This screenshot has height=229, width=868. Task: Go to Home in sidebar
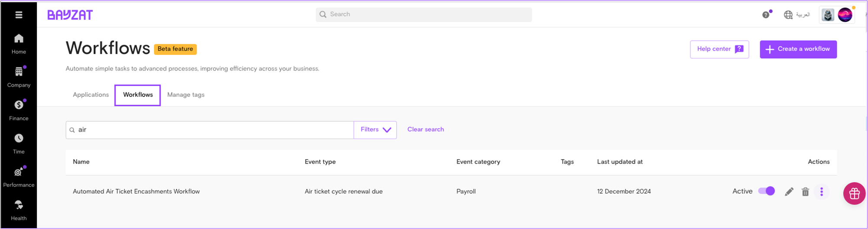[x=19, y=44]
